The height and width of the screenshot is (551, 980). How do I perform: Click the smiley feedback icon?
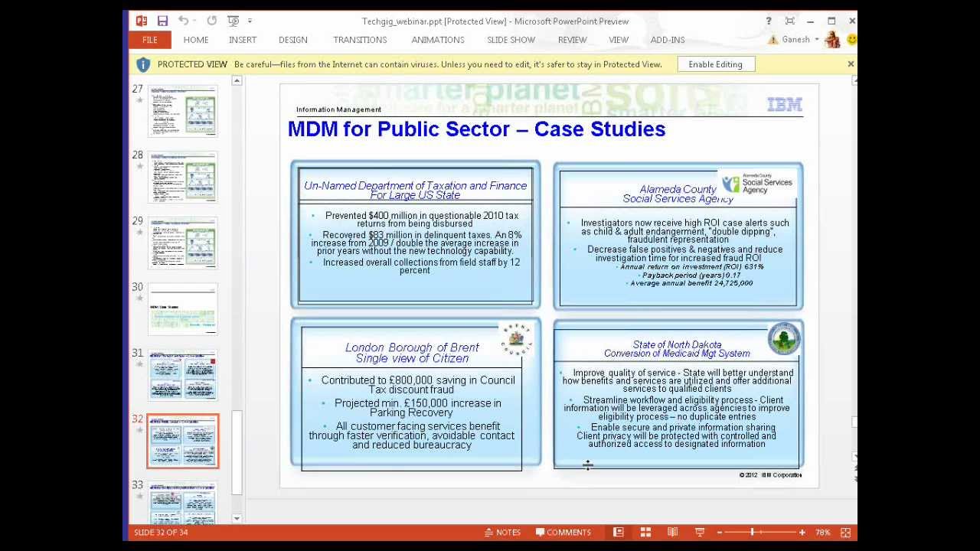click(851, 40)
